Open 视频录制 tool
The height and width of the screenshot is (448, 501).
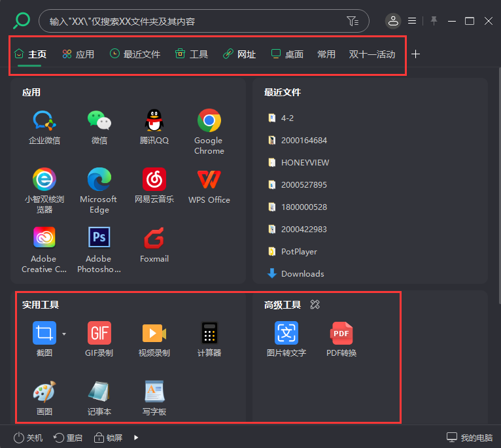tap(154, 339)
